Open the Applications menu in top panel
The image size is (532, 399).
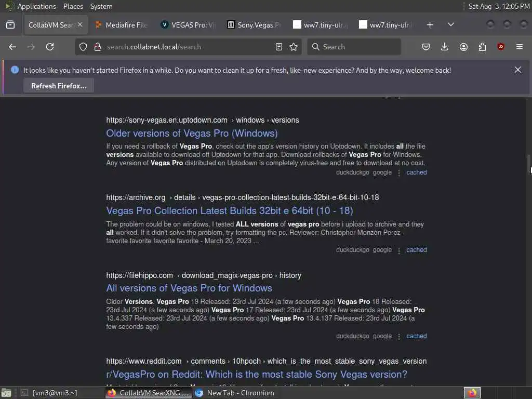click(x=37, y=6)
